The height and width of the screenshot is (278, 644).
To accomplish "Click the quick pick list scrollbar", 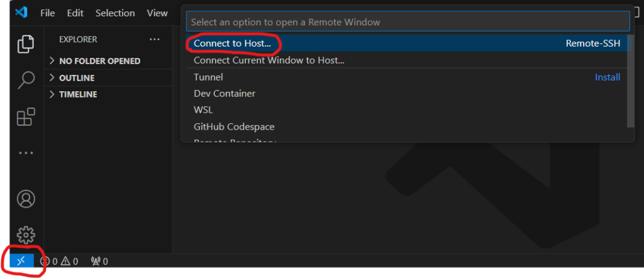I will (631, 81).
